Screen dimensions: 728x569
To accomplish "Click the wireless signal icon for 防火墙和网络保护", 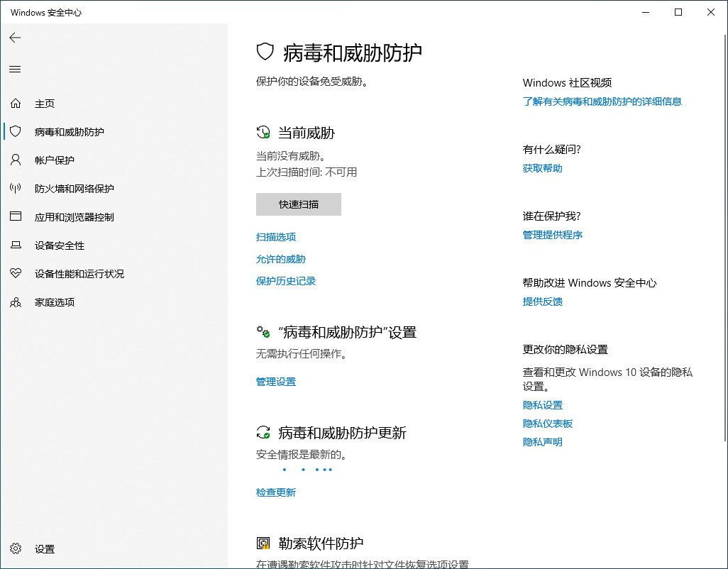I will (x=16, y=188).
